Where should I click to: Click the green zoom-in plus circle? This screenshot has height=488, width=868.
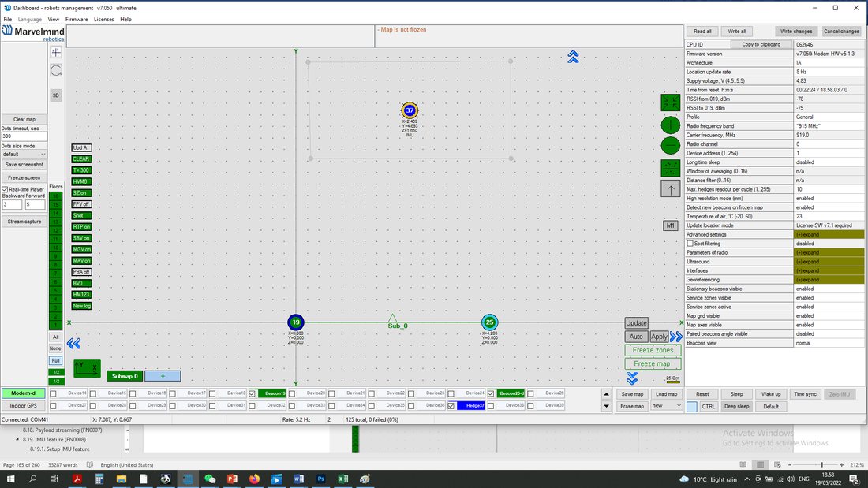[x=671, y=125]
